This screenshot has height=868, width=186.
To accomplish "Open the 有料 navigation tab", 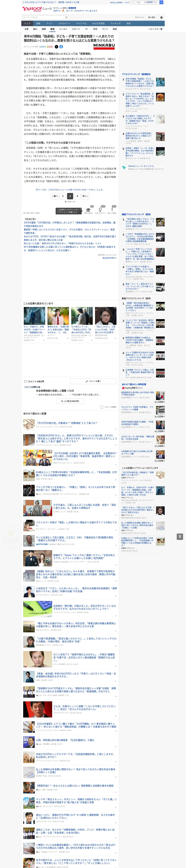I will pos(128,24).
